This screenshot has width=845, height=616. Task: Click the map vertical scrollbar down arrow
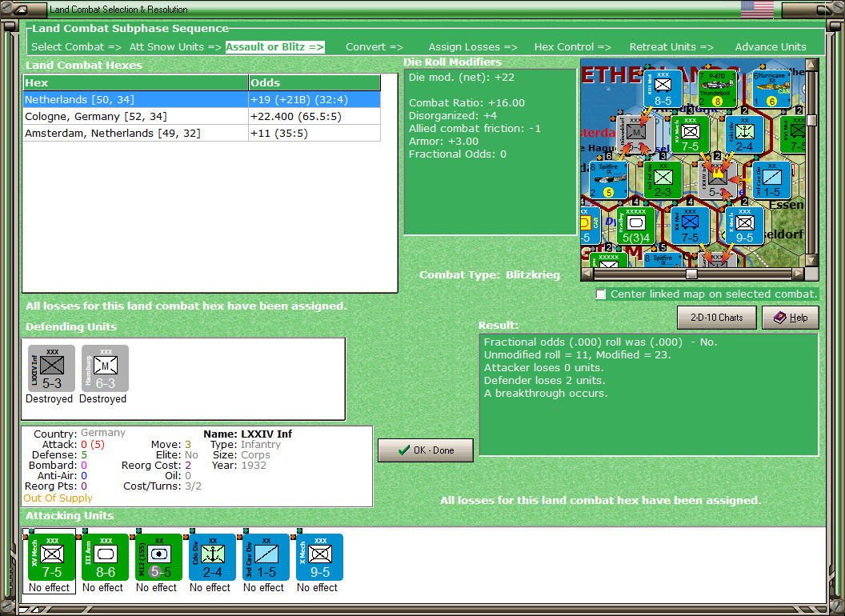coord(811,261)
